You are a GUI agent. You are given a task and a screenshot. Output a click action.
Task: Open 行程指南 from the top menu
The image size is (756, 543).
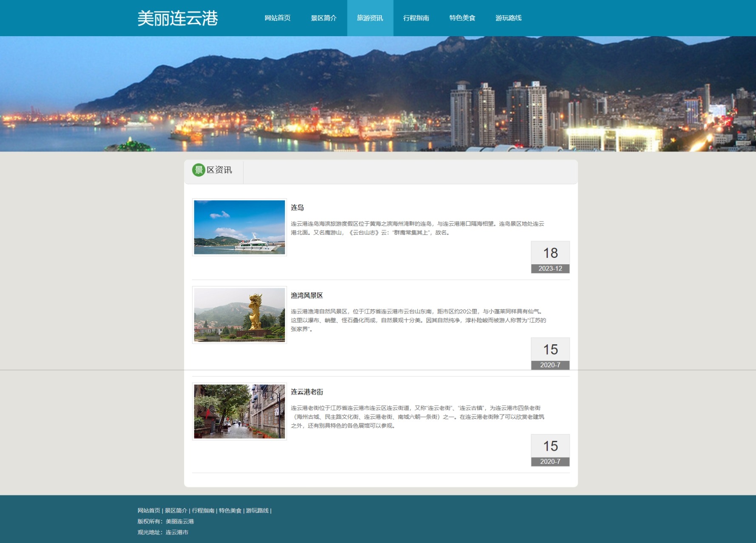(x=416, y=18)
